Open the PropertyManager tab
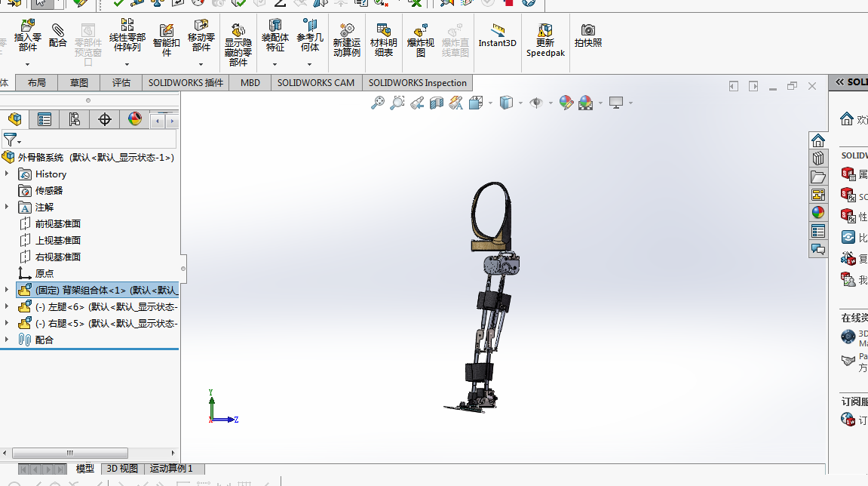Screen dimensions: 868x486 click(44, 119)
